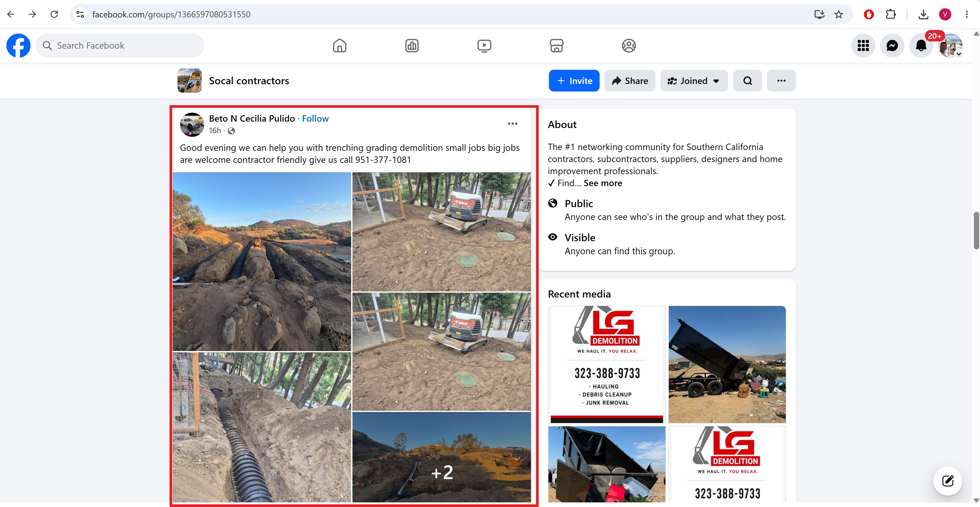Open the dump trailer recent media photo
Image resolution: width=980 pixels, height=507 pixels.
click(x=727, y=364)
